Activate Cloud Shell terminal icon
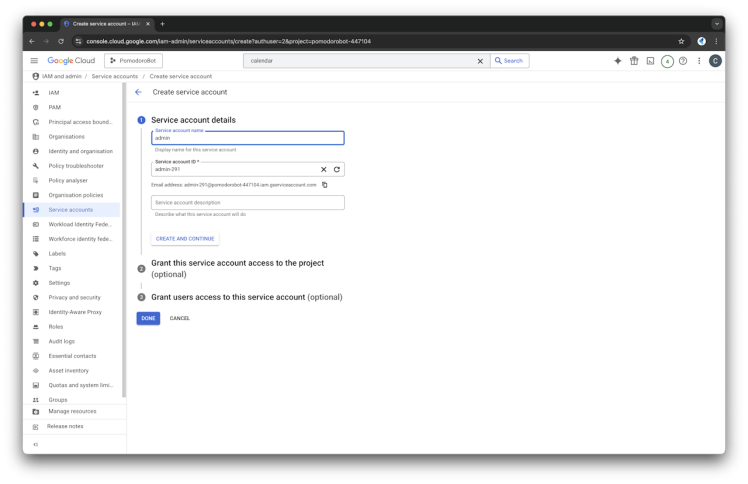 pyautogui.click(x=650, y=61)
